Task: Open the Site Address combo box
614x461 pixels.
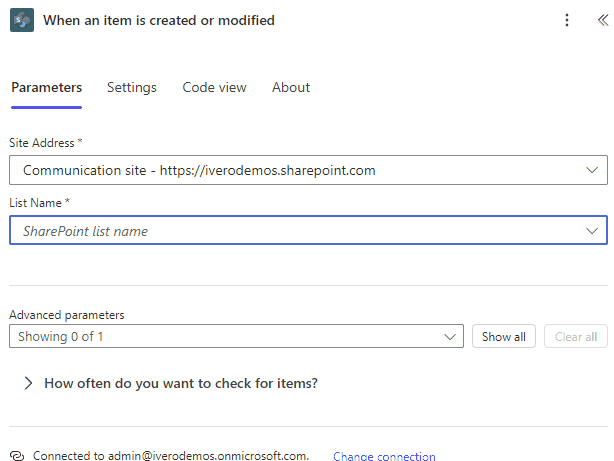Action: (308, 170)
